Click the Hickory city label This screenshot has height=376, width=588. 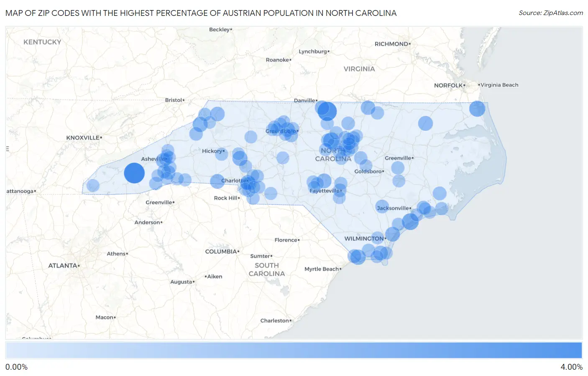[212, 151]
